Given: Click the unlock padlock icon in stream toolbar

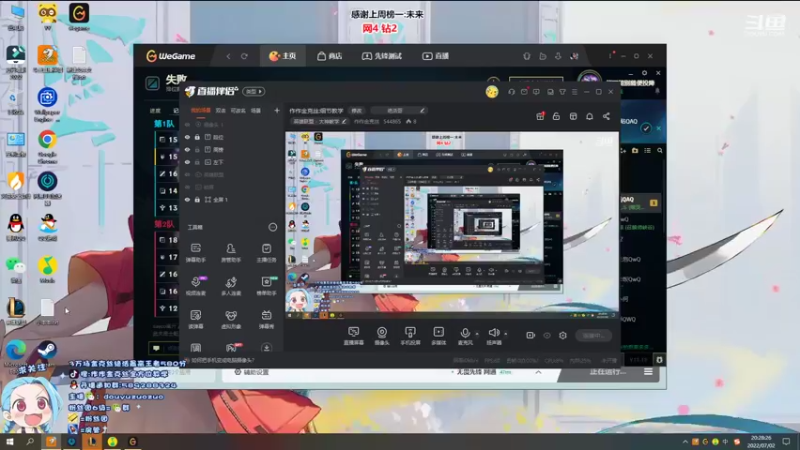Looking at the screenshot, I should (x=556, y=116).
